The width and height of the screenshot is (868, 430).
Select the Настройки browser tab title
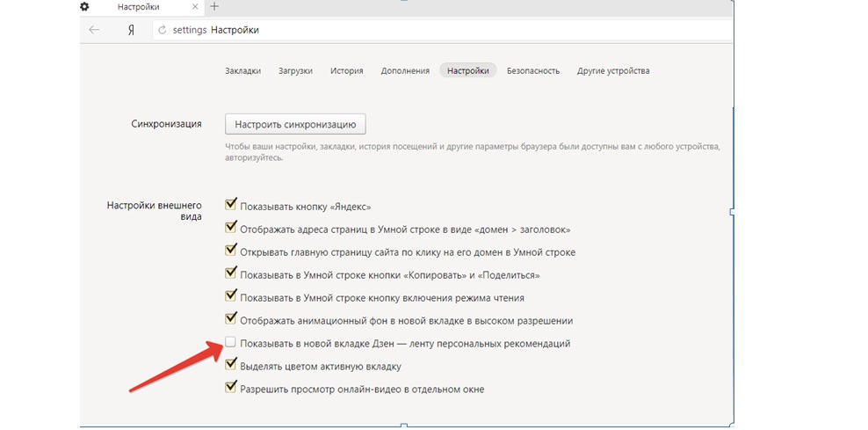click(139, 7)
